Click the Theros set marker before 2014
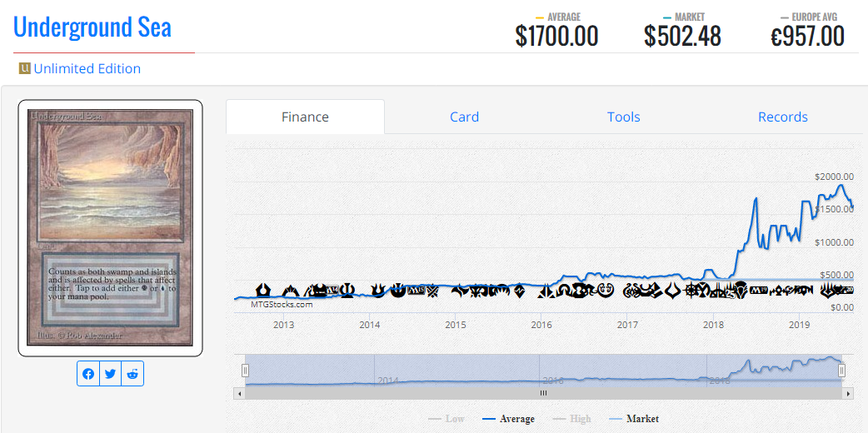868x433 pixels. pos(347,290)
